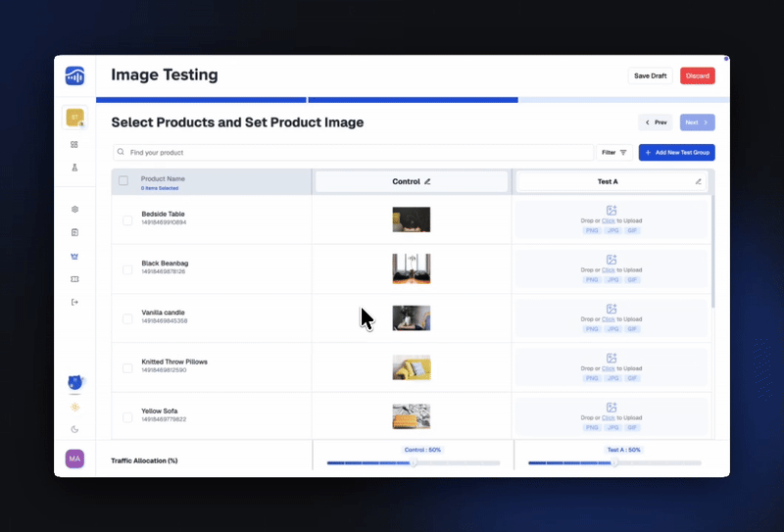Click the 'Control : 50%' label

click(x=422, y=450)
